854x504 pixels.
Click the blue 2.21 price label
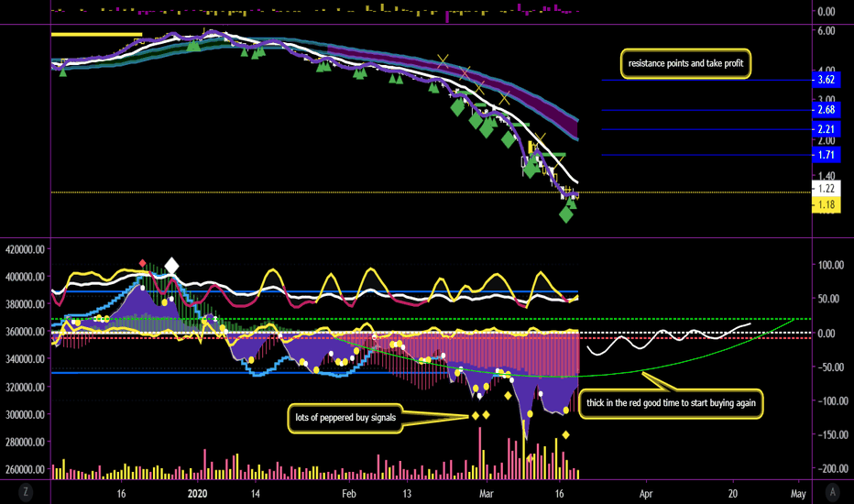827,129
